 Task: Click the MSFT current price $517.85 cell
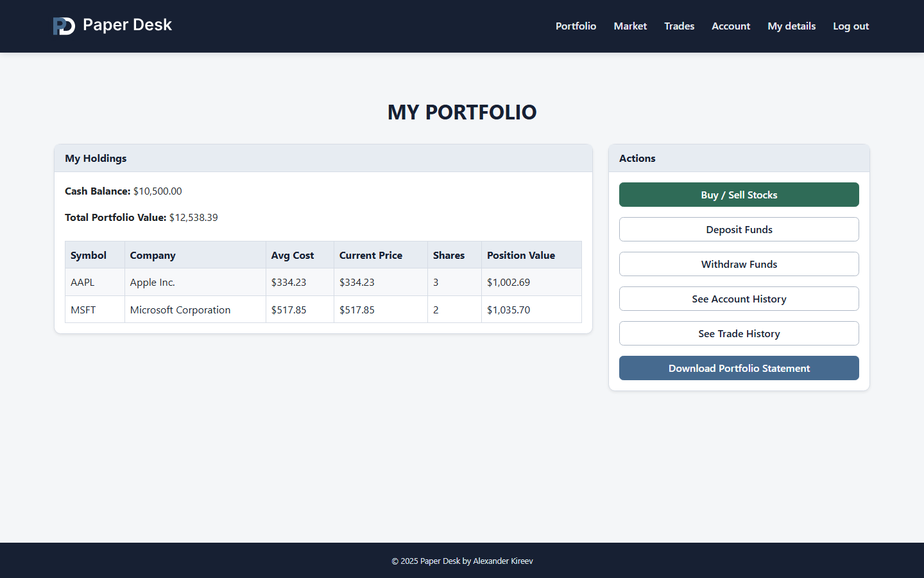(381, 310)
